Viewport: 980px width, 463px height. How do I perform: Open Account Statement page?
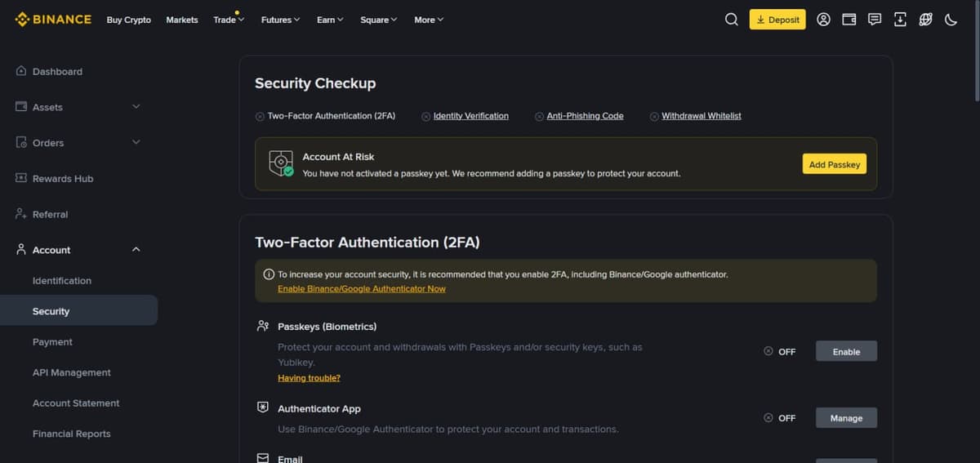point(76,403)
